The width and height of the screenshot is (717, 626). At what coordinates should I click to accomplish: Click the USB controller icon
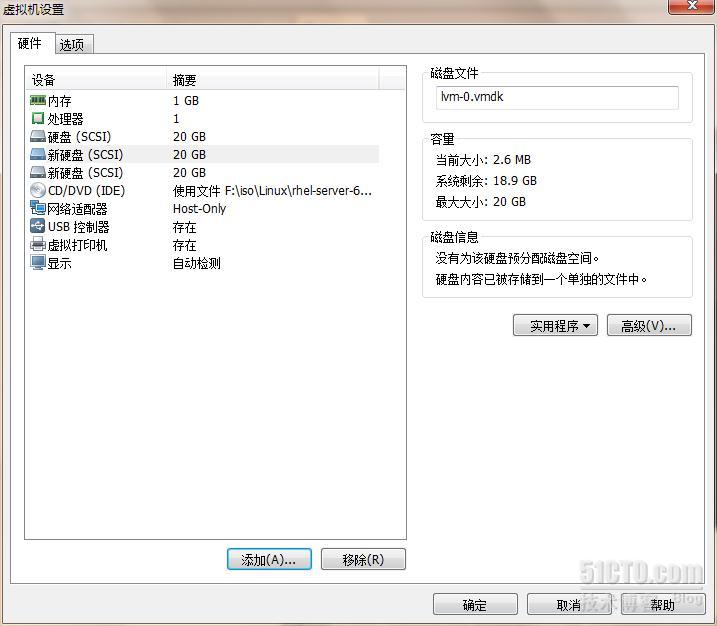click(37, 226)
